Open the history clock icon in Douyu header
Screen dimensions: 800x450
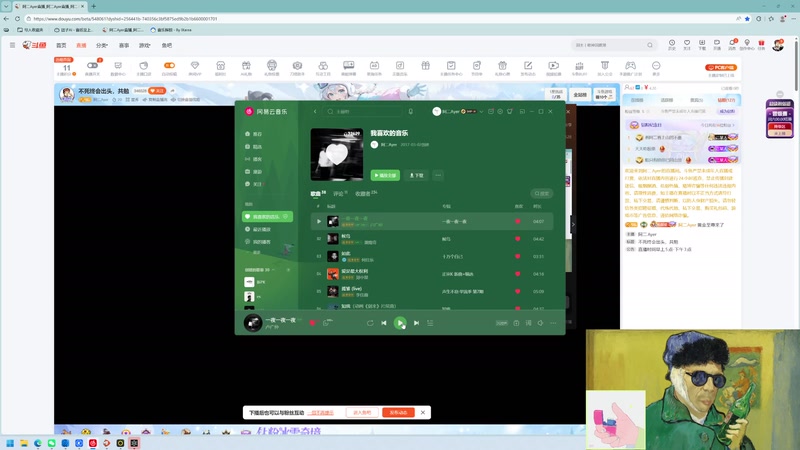(x=672, y=44)
